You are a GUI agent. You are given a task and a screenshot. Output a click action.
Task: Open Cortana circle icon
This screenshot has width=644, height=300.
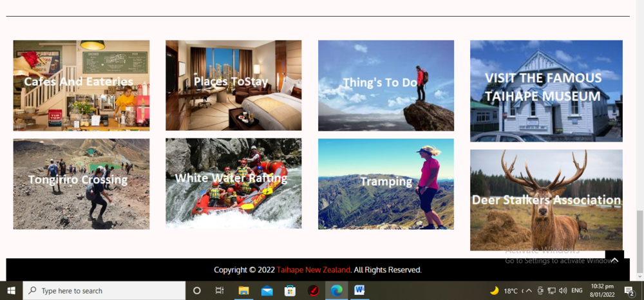coord(196,290)
